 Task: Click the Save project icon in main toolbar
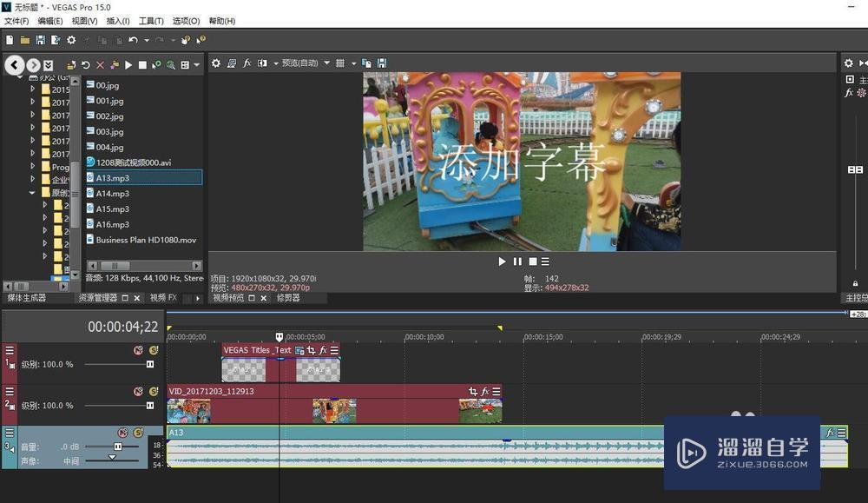[x=40, y=40]
